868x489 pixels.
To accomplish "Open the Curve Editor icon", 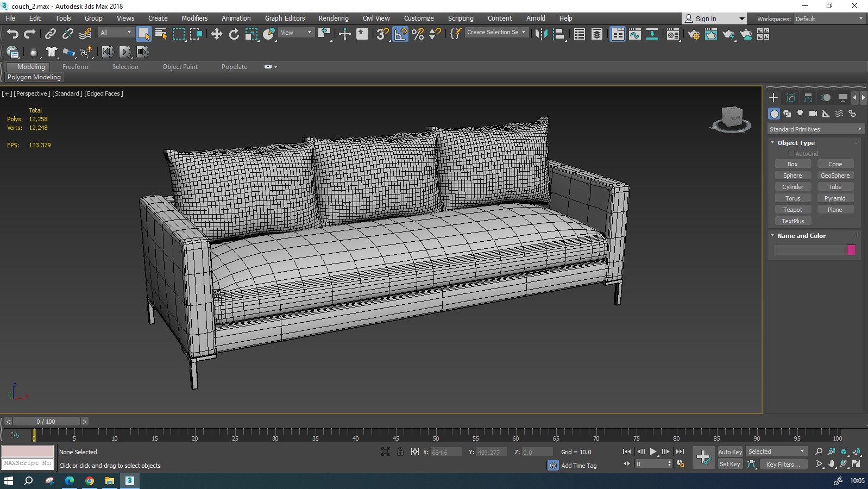I will click(635, 34).
